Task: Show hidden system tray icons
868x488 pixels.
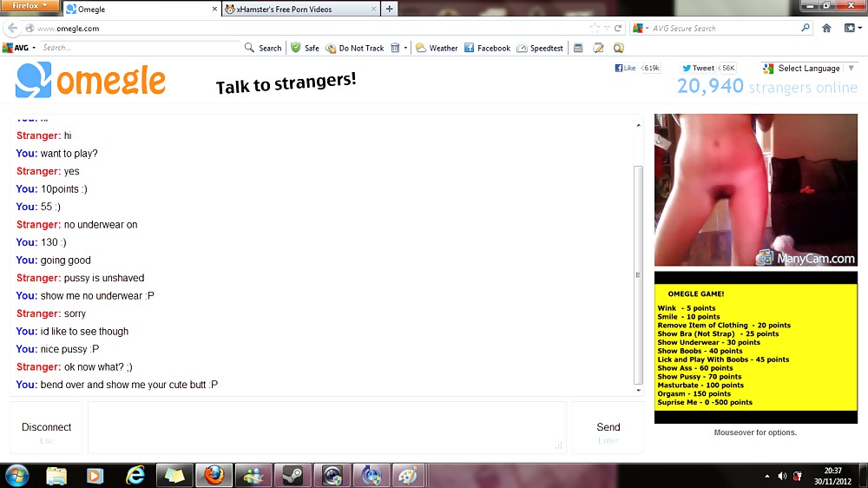Action: click(767, 476)
